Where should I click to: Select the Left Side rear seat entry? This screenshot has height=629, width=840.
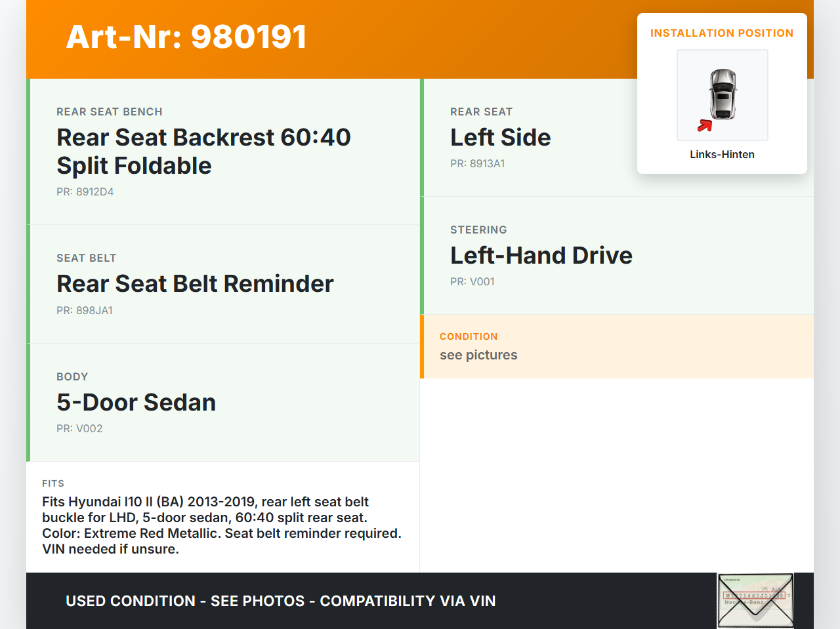point(500,138)
